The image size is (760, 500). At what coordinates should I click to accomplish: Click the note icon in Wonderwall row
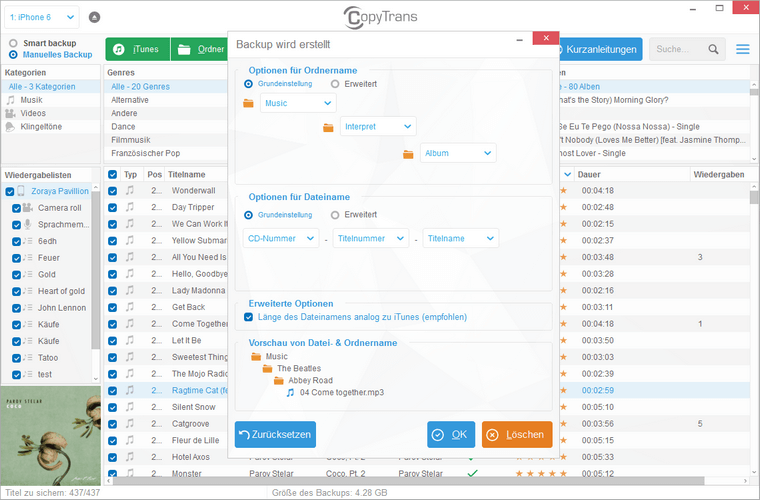[x=129, y=190]
